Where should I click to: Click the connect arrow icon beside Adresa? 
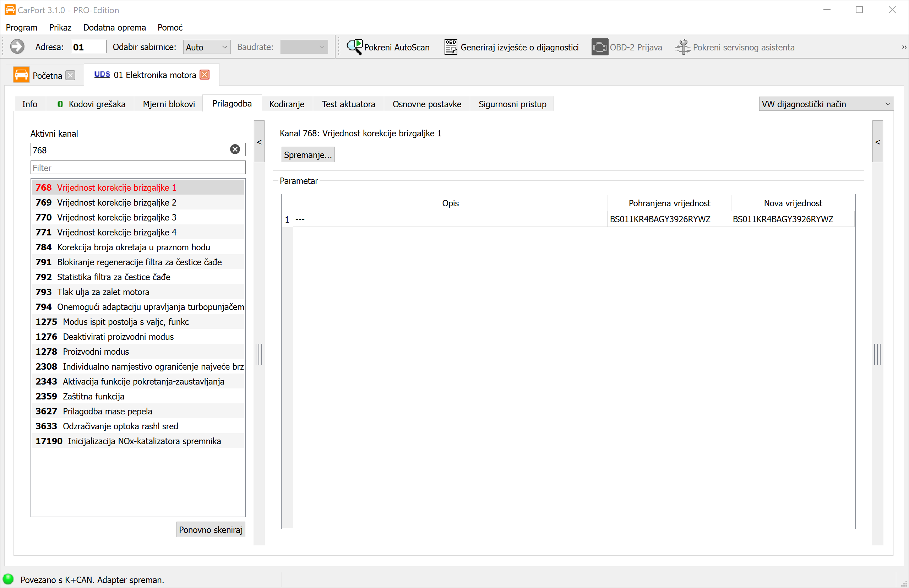click(17, 47)
